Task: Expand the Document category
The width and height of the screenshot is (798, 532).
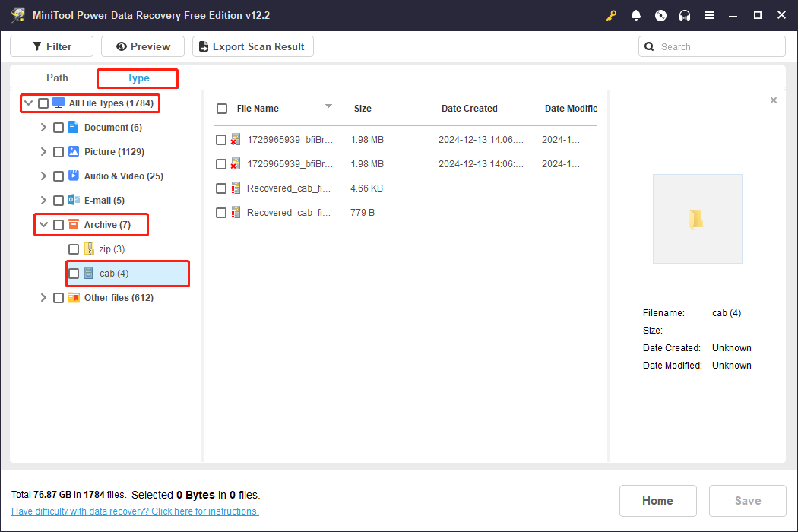Action: [x=43, y=127]
